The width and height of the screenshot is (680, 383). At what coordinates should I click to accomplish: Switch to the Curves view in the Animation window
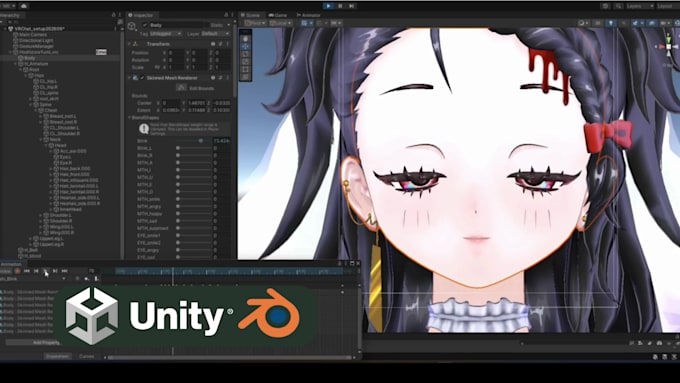point(87,356)
